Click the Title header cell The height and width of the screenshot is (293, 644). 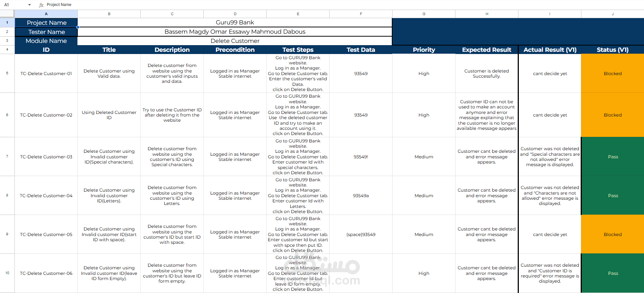(109, 50)
